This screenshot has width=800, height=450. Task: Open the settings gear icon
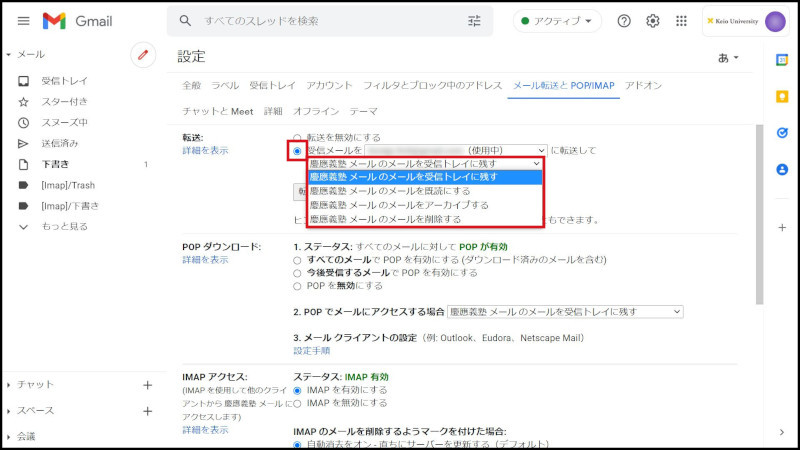[653, 21]
